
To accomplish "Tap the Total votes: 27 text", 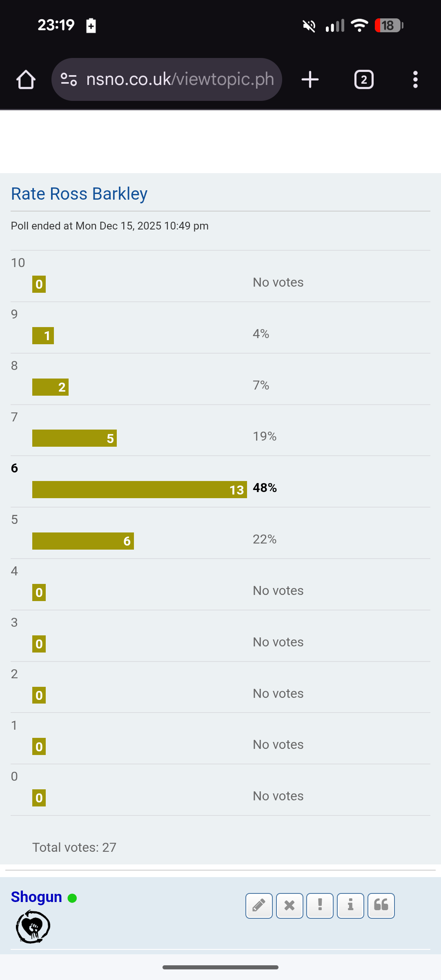I will click(74, 847).
